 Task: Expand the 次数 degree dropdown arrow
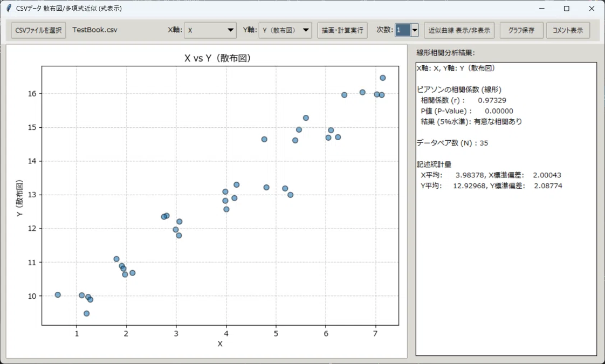(415, 30)
